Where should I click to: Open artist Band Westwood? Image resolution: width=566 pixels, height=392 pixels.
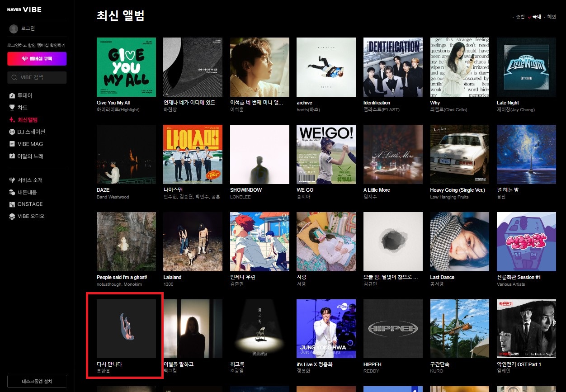pyautogui.click(x=113, y=197)
